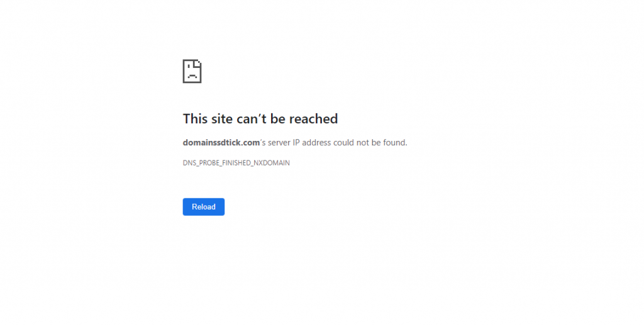The width and height of the screenshot is (644, 326).
Task: Click the folded corner of the page icon
Action: point(198,63)
